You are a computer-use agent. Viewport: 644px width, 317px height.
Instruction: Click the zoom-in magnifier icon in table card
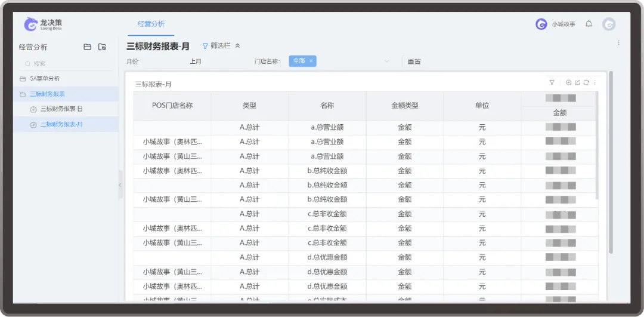point(569,82)
